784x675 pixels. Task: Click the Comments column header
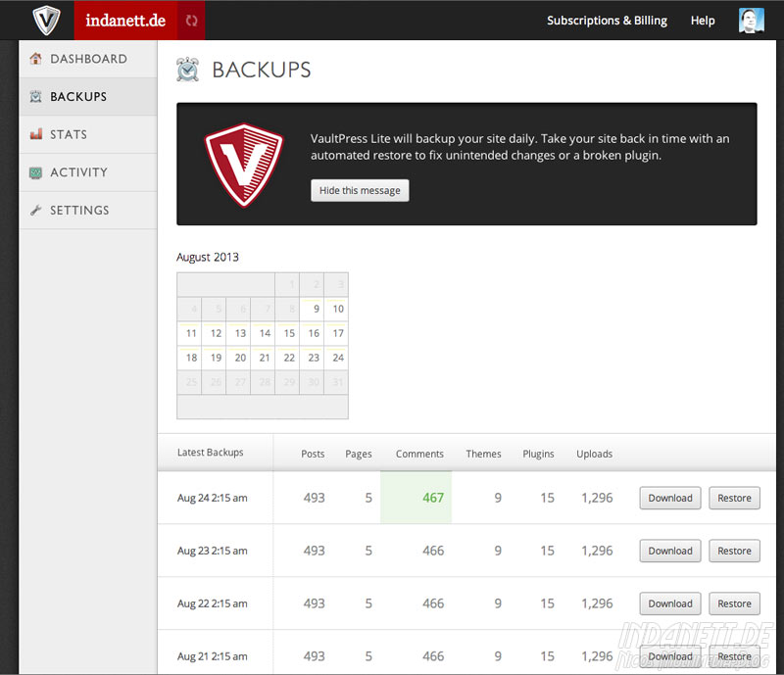point(419,454)
